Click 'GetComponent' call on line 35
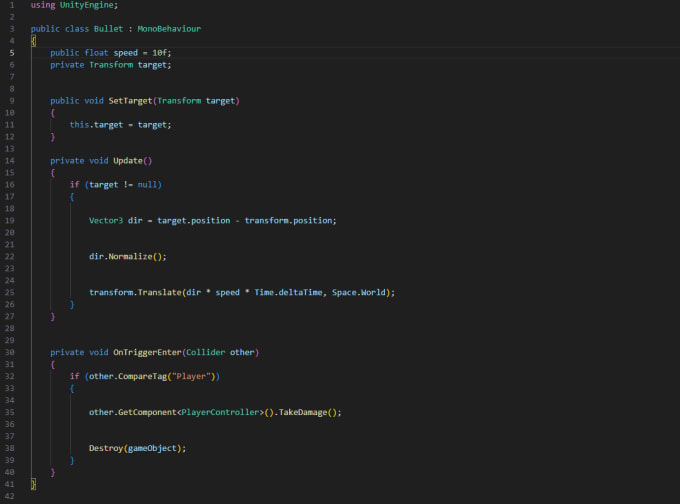The image size is (680, 504). pyautogui.click(x=147, y=412)
